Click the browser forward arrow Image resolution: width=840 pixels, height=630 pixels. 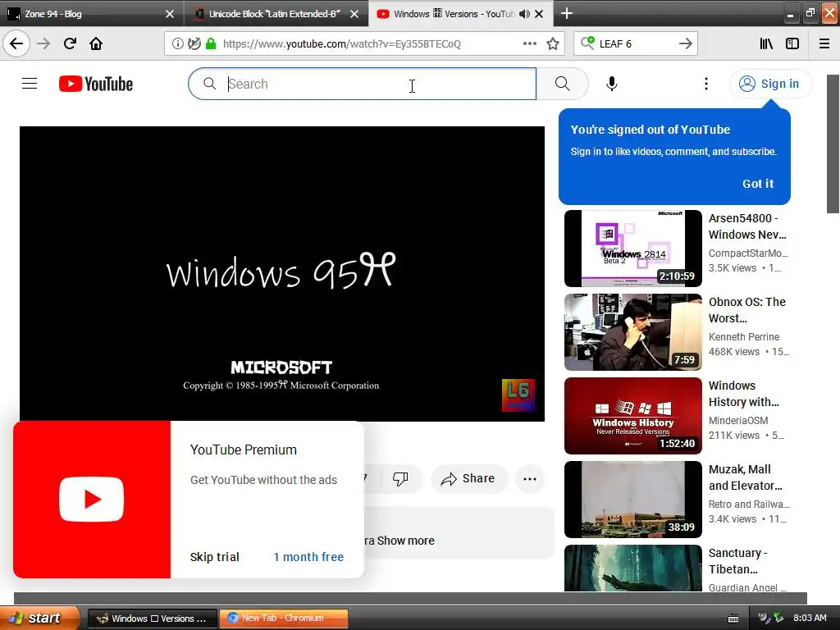tap(43, 43)
